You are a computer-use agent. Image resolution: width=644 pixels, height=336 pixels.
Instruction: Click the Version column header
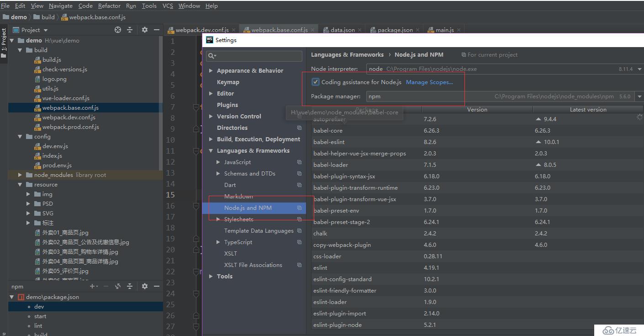coord(477,109)
